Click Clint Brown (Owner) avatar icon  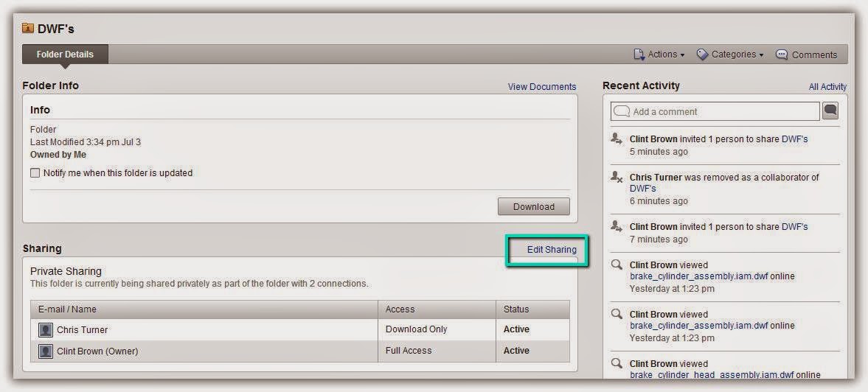[x=46, y=351]
